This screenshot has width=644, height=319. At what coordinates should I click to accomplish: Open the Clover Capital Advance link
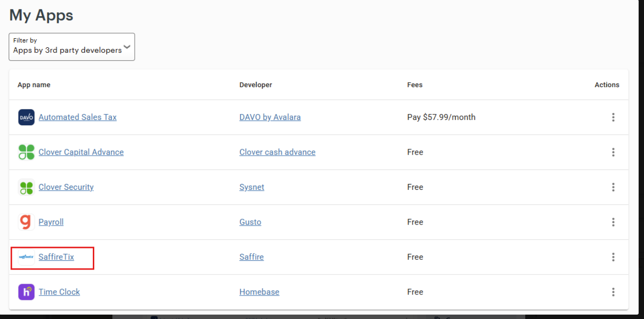(81, 152)
